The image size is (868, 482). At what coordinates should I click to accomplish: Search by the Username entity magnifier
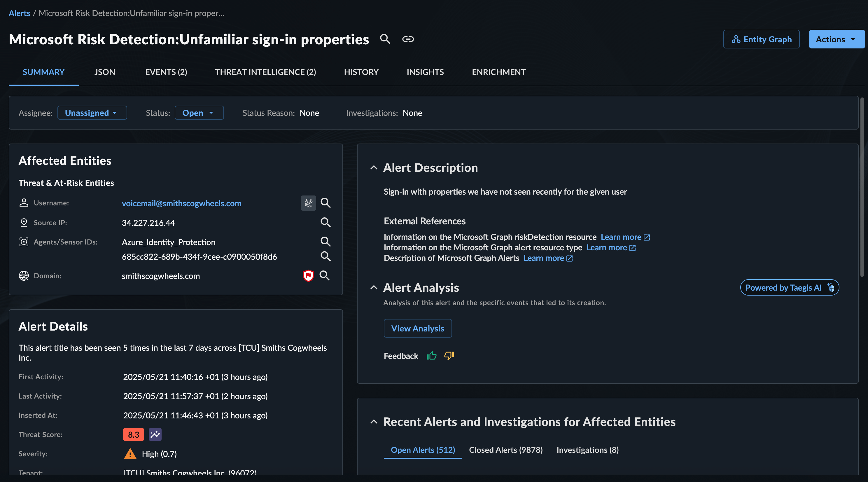325,202
